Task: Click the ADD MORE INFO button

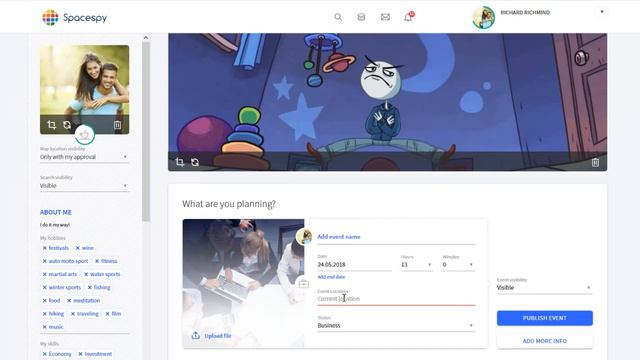Action: coord(544,341)
